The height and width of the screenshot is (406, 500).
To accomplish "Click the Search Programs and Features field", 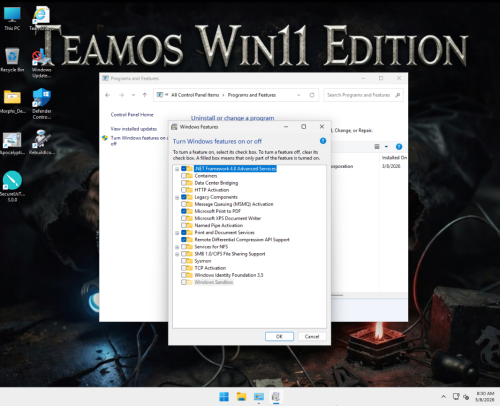I will click(x=363, y=95).
